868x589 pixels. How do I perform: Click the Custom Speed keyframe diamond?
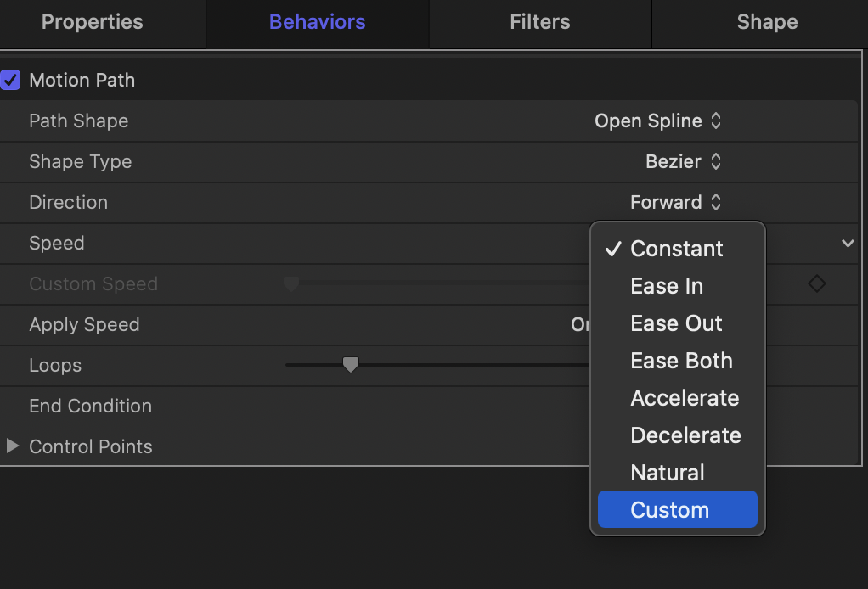[x=816, y=283]
